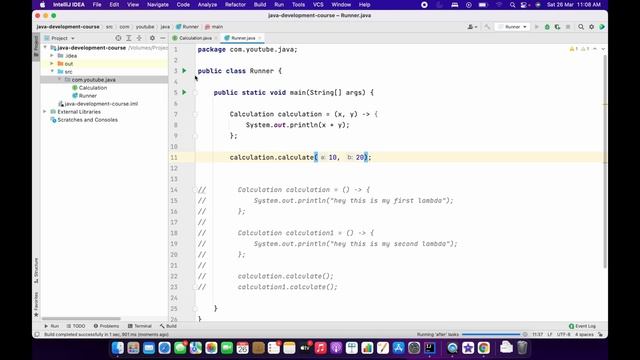Select the Calculation class in the project tree
Image resolution: width=640 pixels, height=360 pixels.
pyautogui.click(x=89, y=88)
